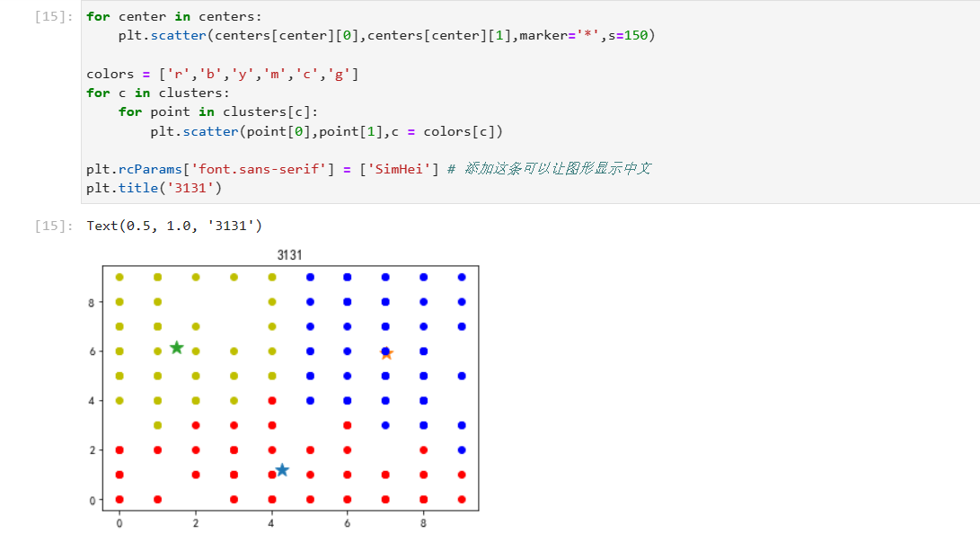Click the output prompt [15] beside Text
The image size is (980, 542).
click(49, 226)
